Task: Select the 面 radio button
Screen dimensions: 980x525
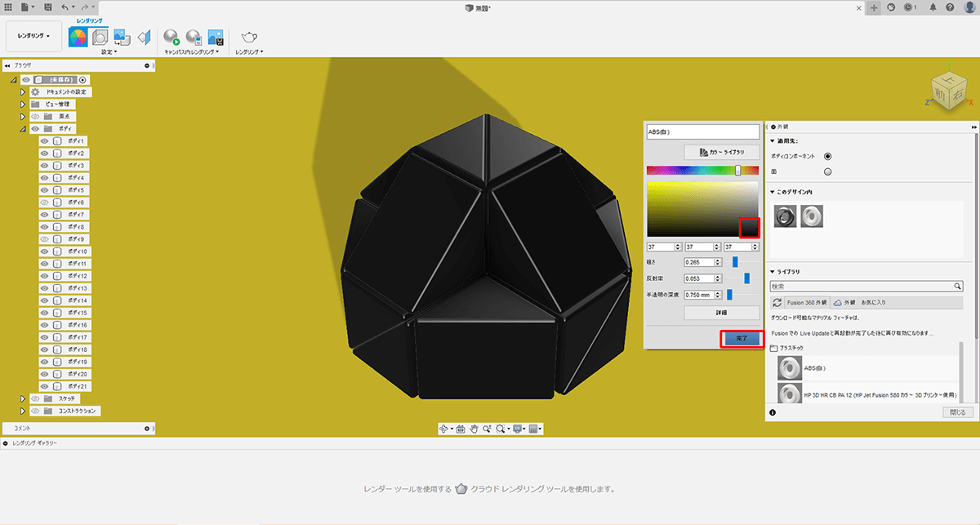Action: point(827,171)
